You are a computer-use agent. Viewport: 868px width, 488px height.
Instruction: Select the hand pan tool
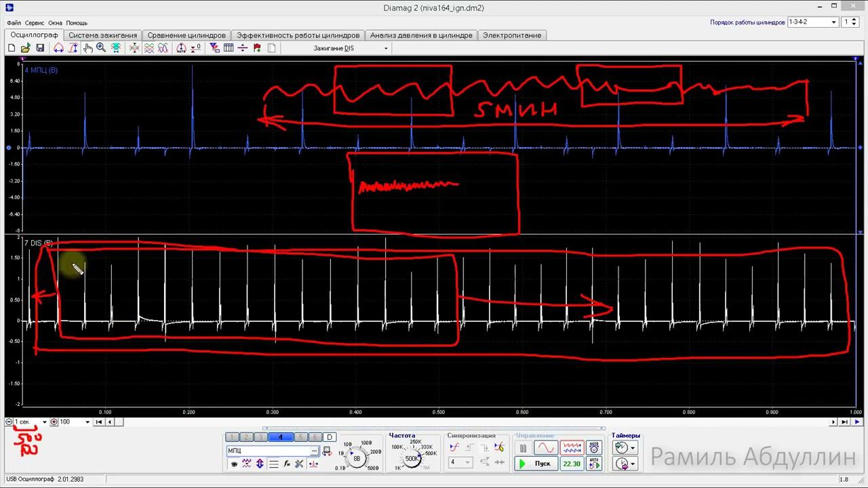[x=87, y=48]
